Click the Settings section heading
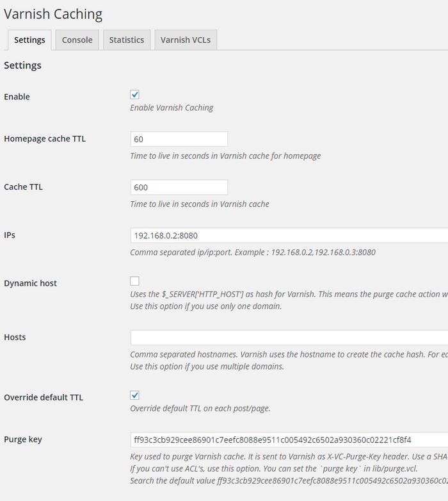Image resolution: width=448 pixels, height=501 pixels. pos(22,65)
